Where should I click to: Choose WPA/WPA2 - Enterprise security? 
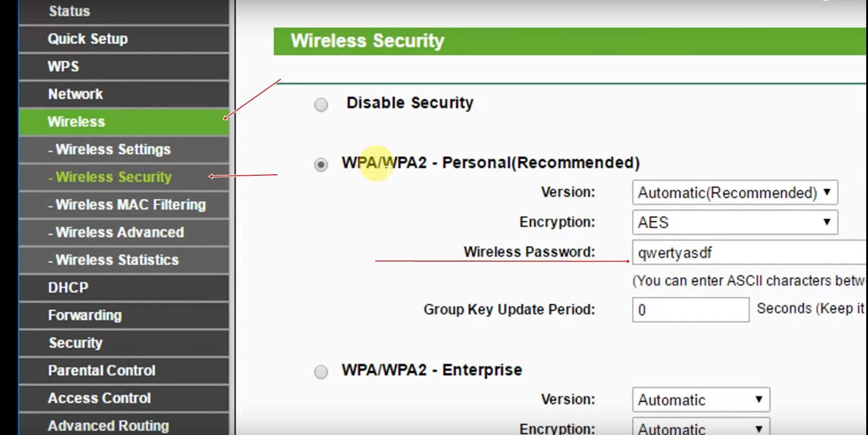[321, 372]
